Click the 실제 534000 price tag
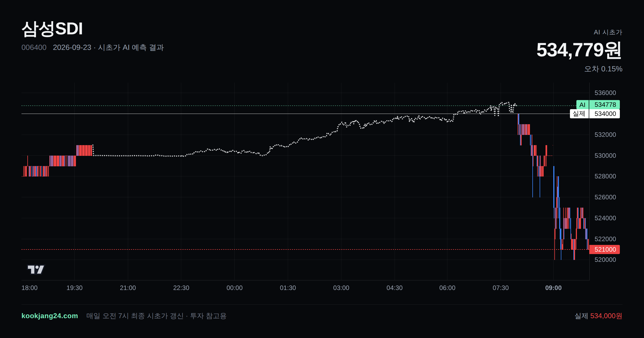This screenshot has height=338, width=644. pos(595,114)
